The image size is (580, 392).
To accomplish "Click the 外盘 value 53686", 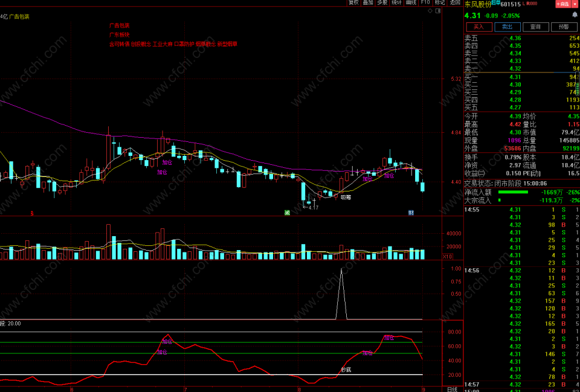I will (x=513, y=149).
